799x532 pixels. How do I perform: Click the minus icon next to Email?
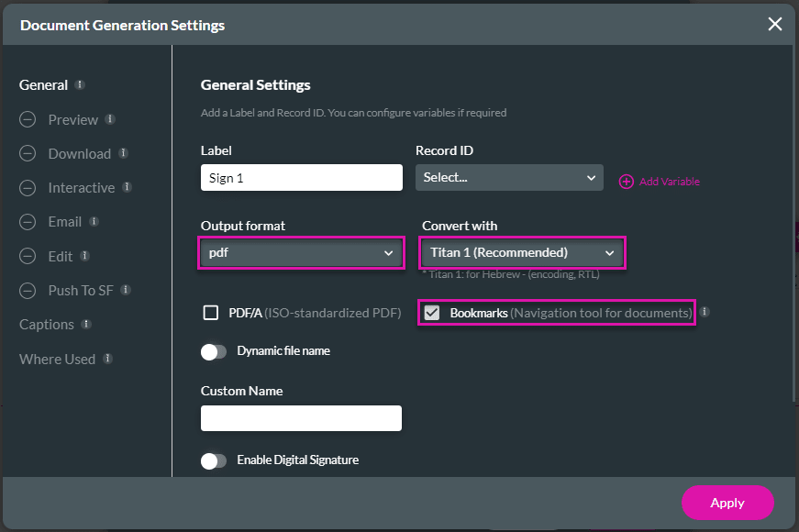pos(28,221)
